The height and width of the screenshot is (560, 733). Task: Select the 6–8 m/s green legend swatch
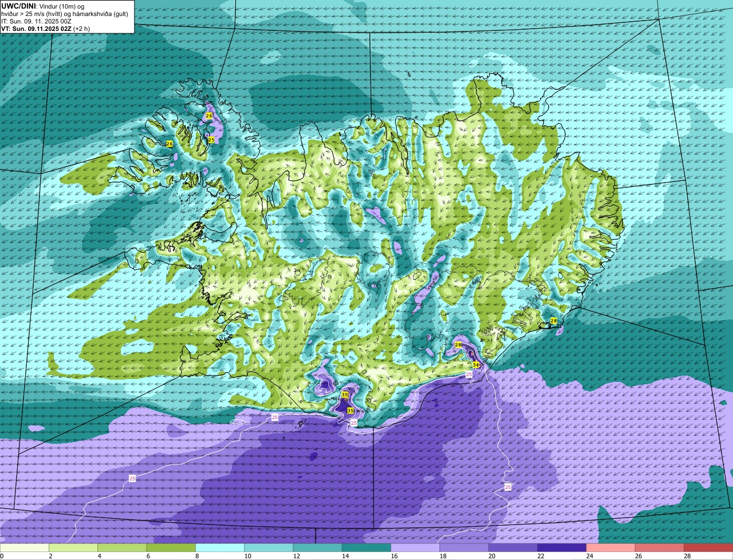tap(171, 547)
